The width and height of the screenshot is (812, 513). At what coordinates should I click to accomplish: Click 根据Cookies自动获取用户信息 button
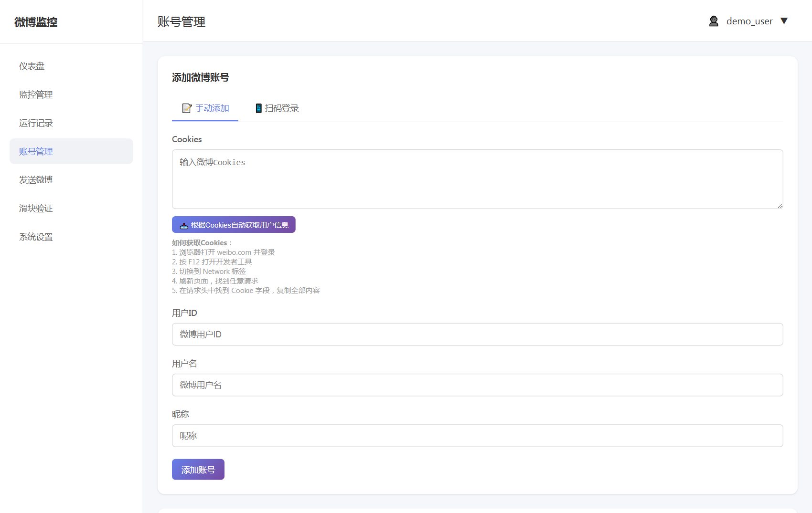[234, 225]
